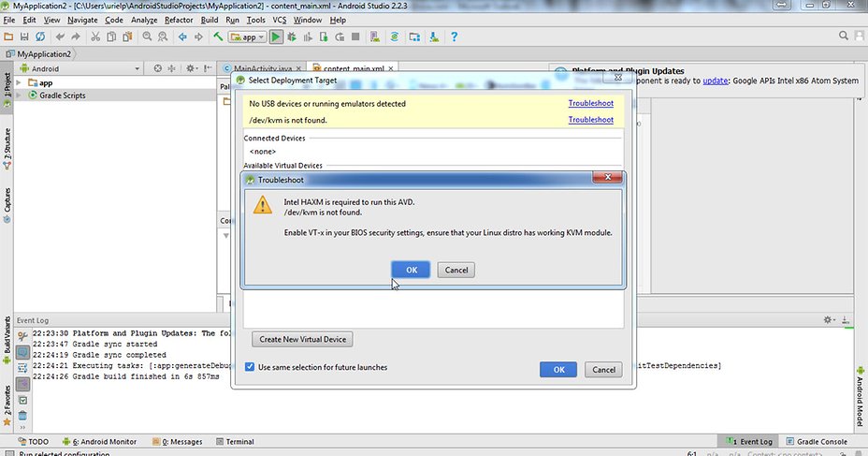The width and height of the screenshot is (868, 456).
Task: Click the MyApplication2 breadcrumb
Action: point(38,53)
